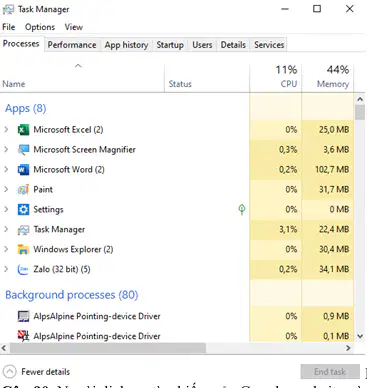Select first AlpsAlpine Pointing-device Driver icon

coord(23,316)
